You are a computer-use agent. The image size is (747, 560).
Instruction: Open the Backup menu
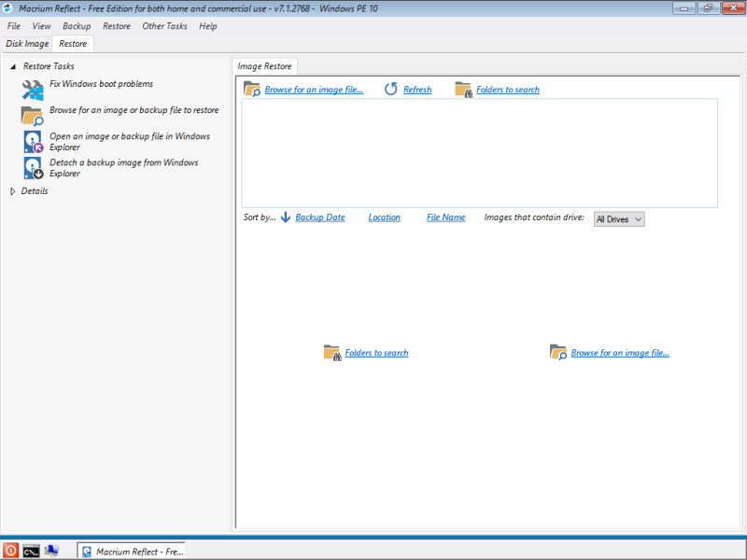pyautogui.click(x=77, y=26)
